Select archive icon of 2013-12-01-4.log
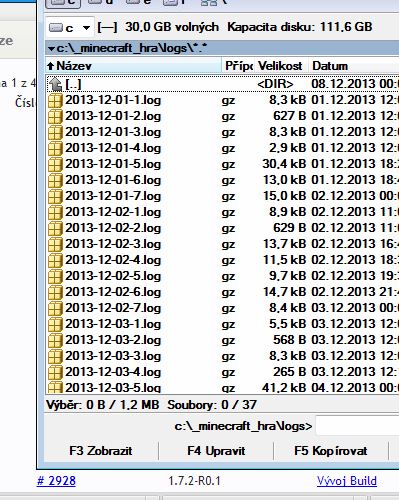The height and width of the screenshot is (500, 399). (x=55, y=148)
